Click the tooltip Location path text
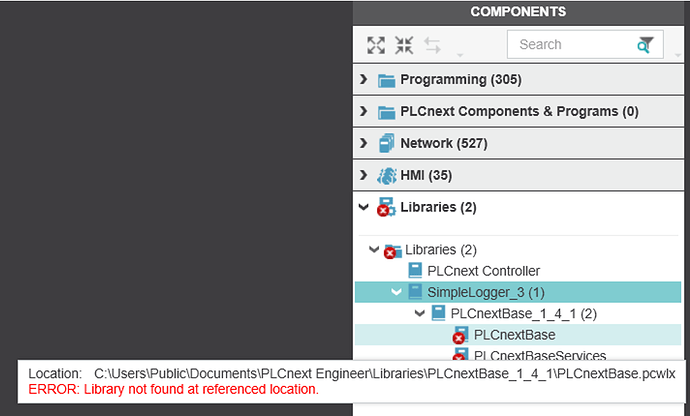 pyautogui.click(x=385, y=373)
